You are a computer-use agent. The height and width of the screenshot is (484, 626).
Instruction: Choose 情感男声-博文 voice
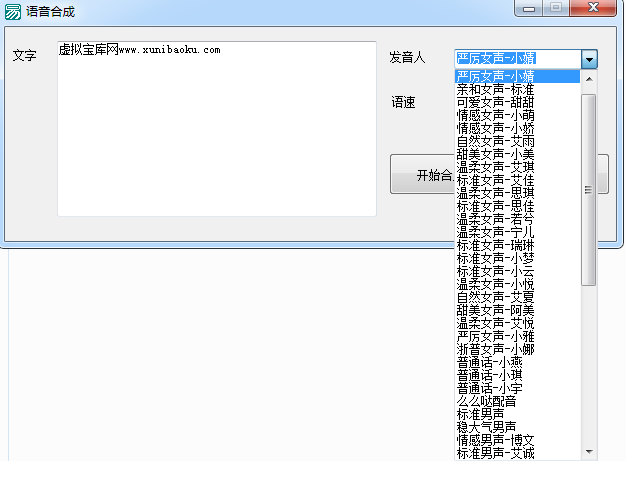coord(517,440)
